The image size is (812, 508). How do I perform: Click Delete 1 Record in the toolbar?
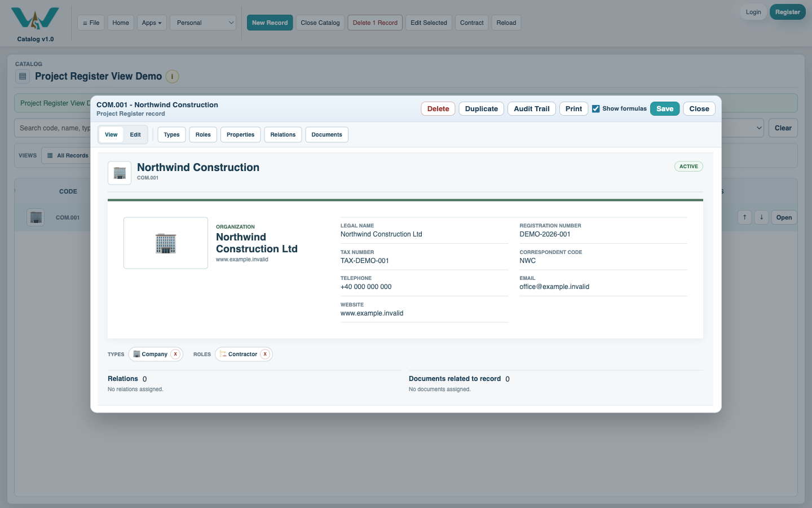coord(375,23)
